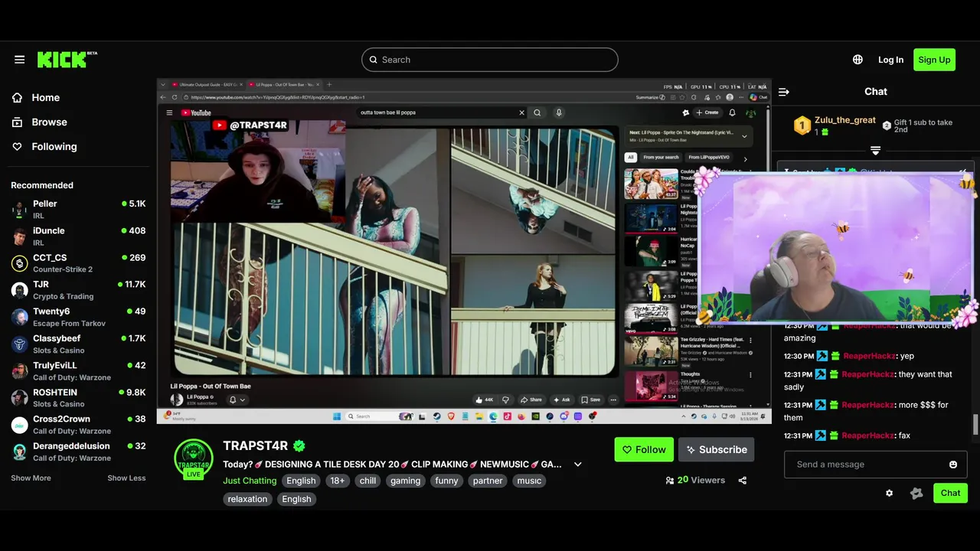Click the Send a message field
Screen dimensions: 980x551
(876, 465)
